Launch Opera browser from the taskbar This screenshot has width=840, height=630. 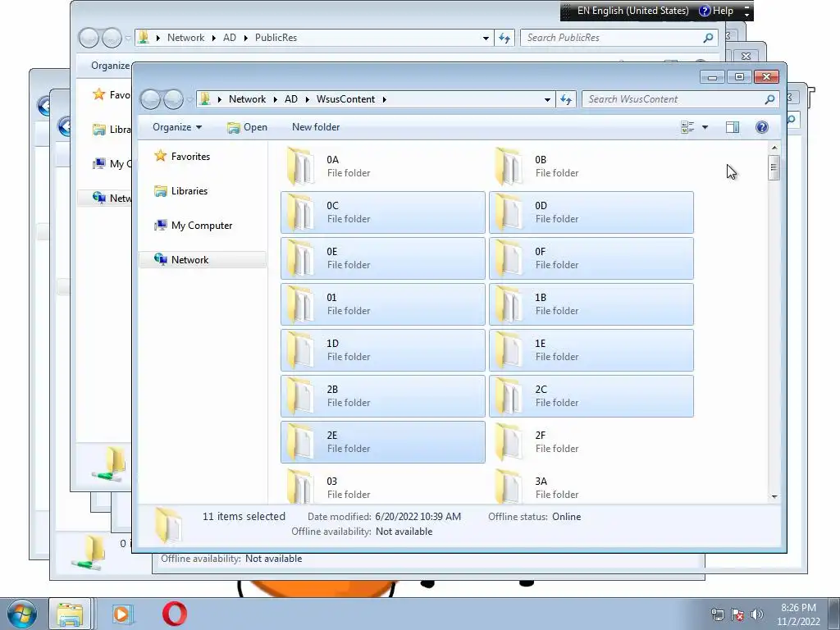click(x=175, y=614)
